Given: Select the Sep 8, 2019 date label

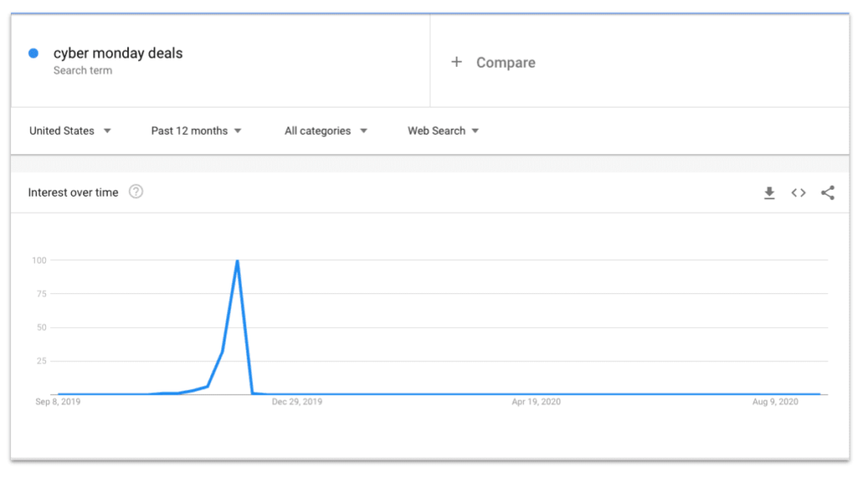Looking at the screenshot, I should tap(58, 402).
